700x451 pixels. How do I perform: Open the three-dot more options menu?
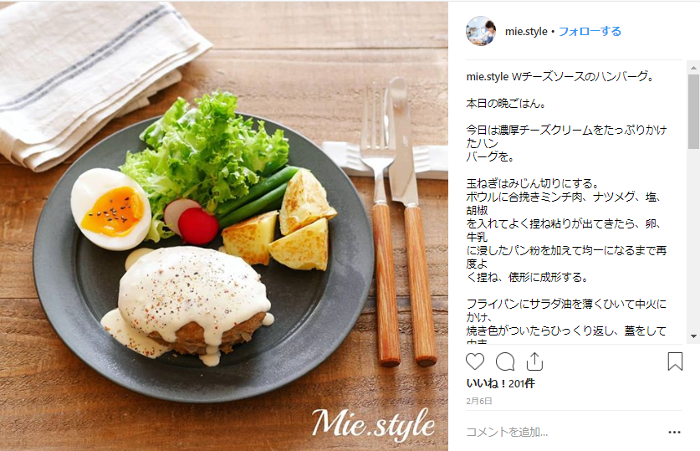(675, 432)
